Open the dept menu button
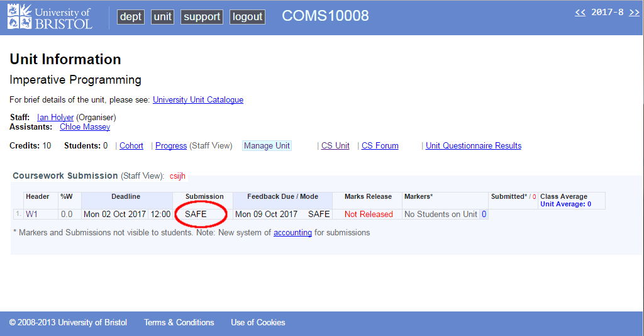This screenshot has width=644, height=336. pyautogui.click(x=131, y=17)
